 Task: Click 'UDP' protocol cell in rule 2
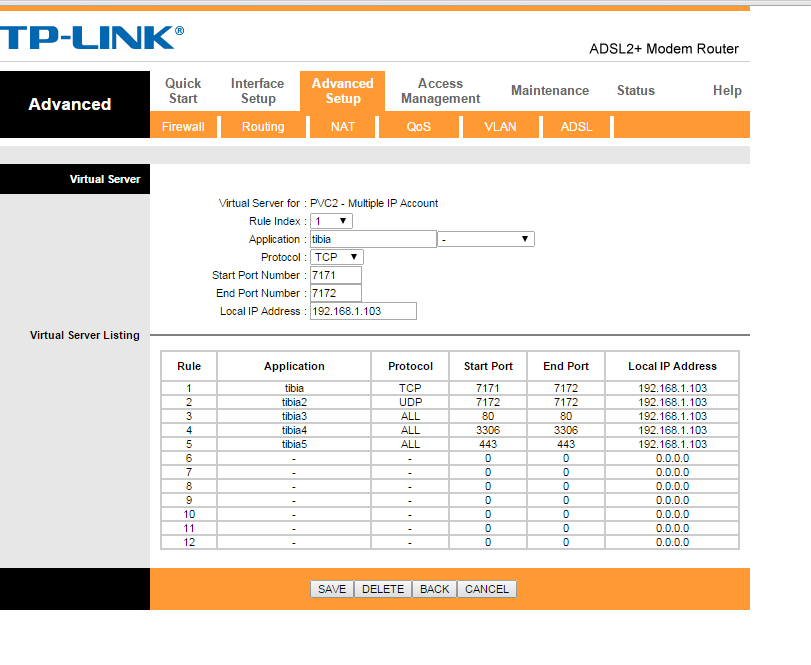(x=410, y=402)
